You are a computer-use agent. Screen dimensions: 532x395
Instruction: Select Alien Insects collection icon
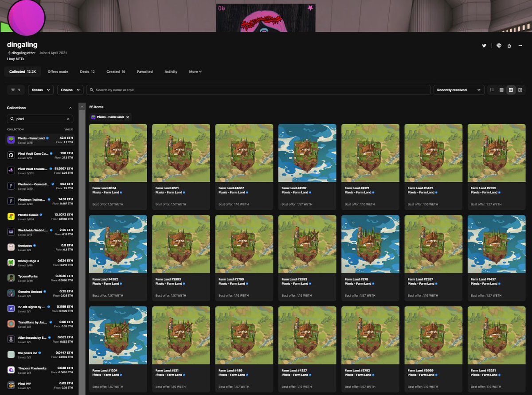pyautogui.click(x=11, y=339)
